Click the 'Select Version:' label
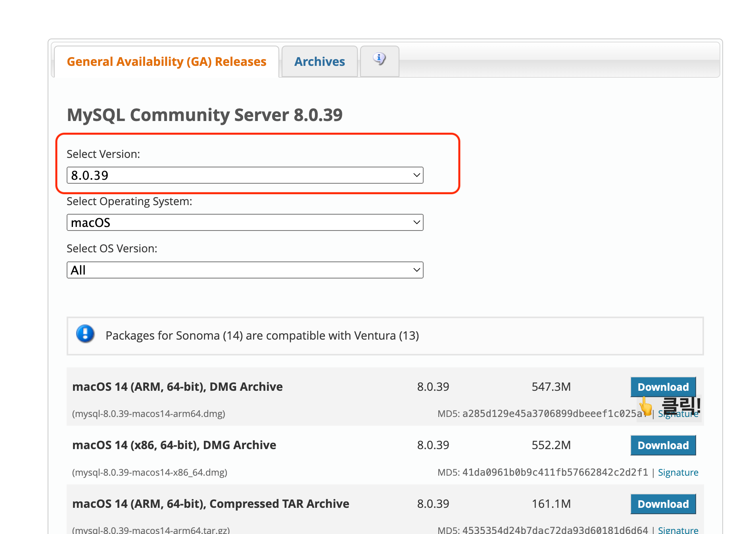 pyautogui.click(x=103, y=154)
